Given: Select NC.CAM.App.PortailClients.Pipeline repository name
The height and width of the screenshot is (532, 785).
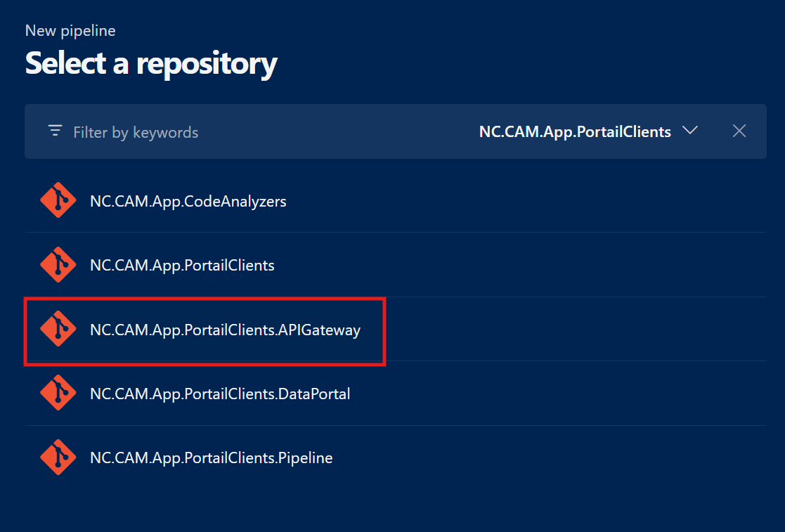Looking at the screenshot, I should click(x=211, y=458).
